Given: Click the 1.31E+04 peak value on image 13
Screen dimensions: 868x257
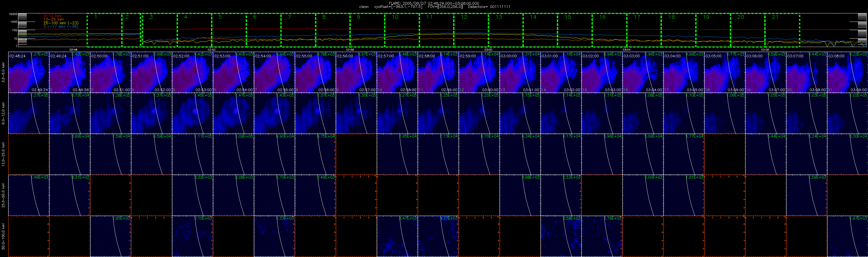Looking at the screenshot, I should (532, 55).
